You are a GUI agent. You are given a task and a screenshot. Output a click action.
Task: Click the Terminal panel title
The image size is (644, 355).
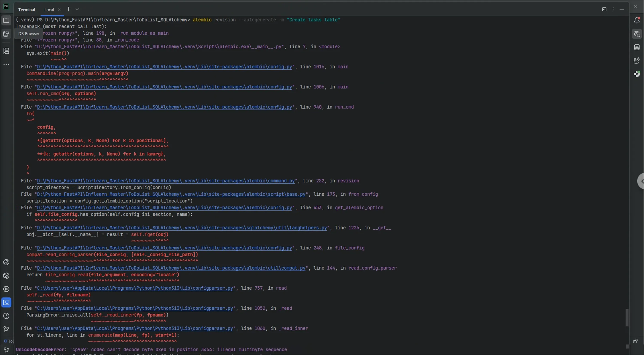[x=27, y=10]
